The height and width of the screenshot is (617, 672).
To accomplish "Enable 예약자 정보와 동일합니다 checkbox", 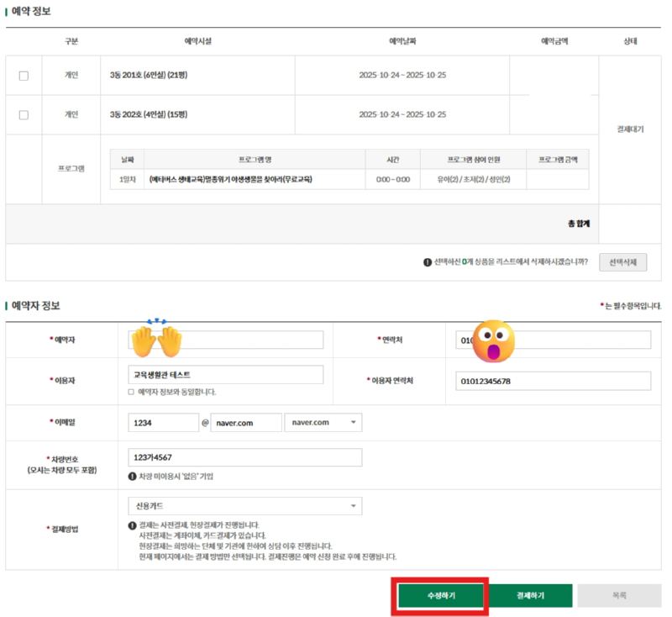I will coord(131,392).
